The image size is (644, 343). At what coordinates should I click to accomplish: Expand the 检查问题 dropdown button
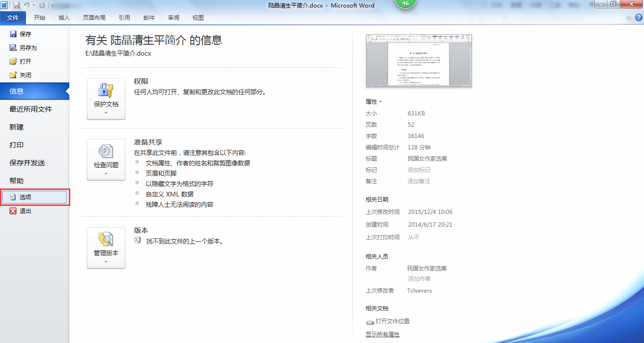(x=106, y=160)
